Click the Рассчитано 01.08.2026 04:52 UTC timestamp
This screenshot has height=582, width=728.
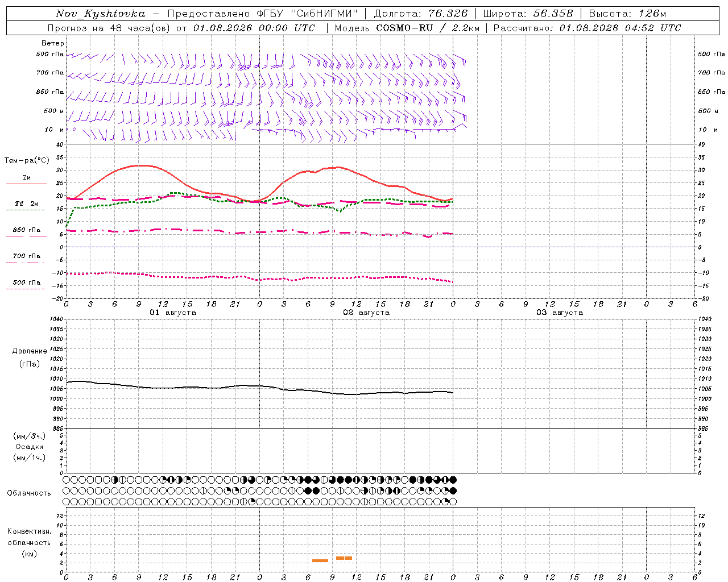[587, 28]
